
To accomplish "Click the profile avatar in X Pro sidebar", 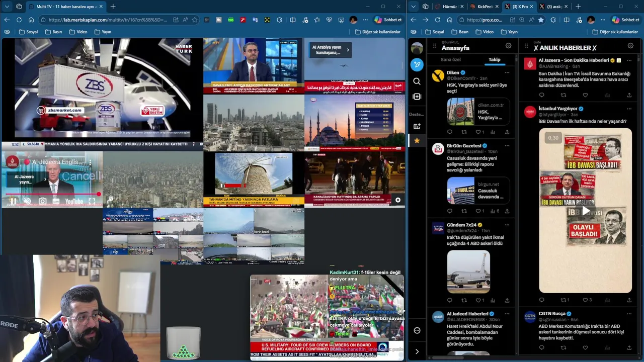I will (417, 48).
